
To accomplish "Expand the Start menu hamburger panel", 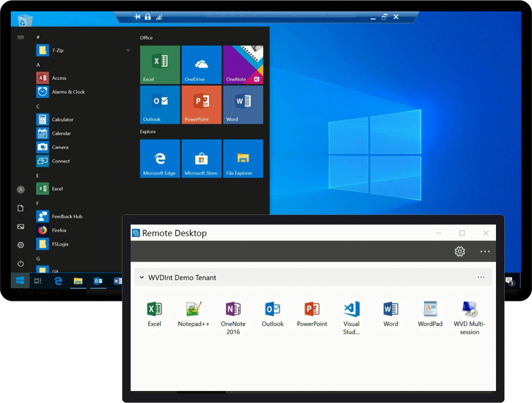I will [x=20, y=37].
